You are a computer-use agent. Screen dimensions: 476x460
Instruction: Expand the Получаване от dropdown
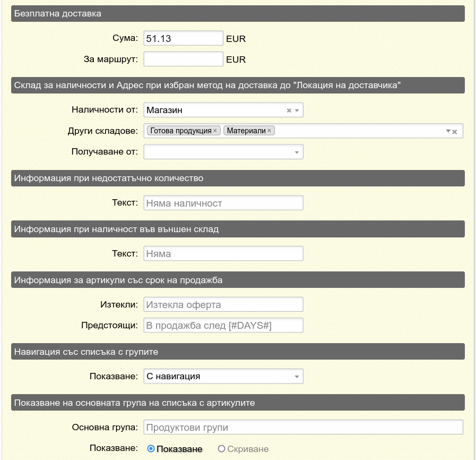pyautogui.click(x=297, y=152)
